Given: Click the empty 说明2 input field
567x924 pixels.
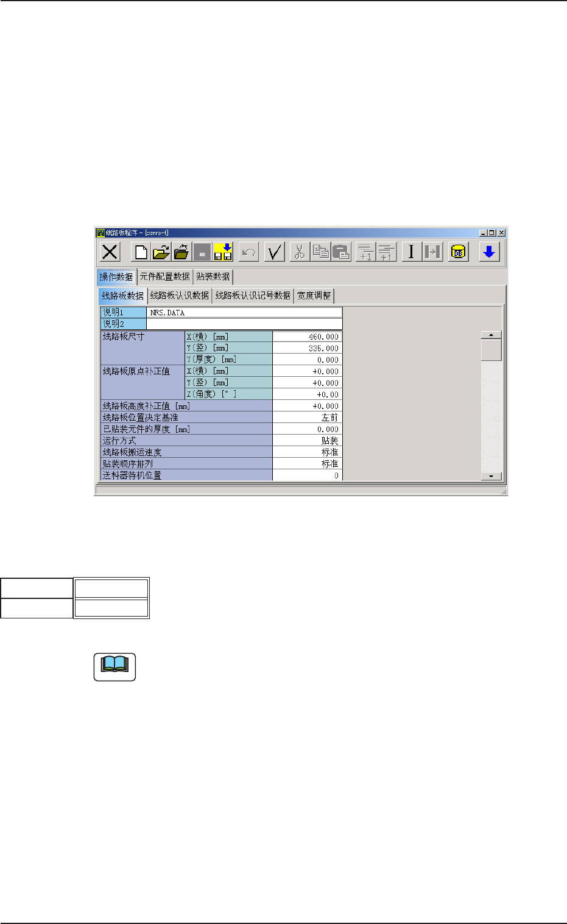Looking at the screenshot, I should (244, 324).
